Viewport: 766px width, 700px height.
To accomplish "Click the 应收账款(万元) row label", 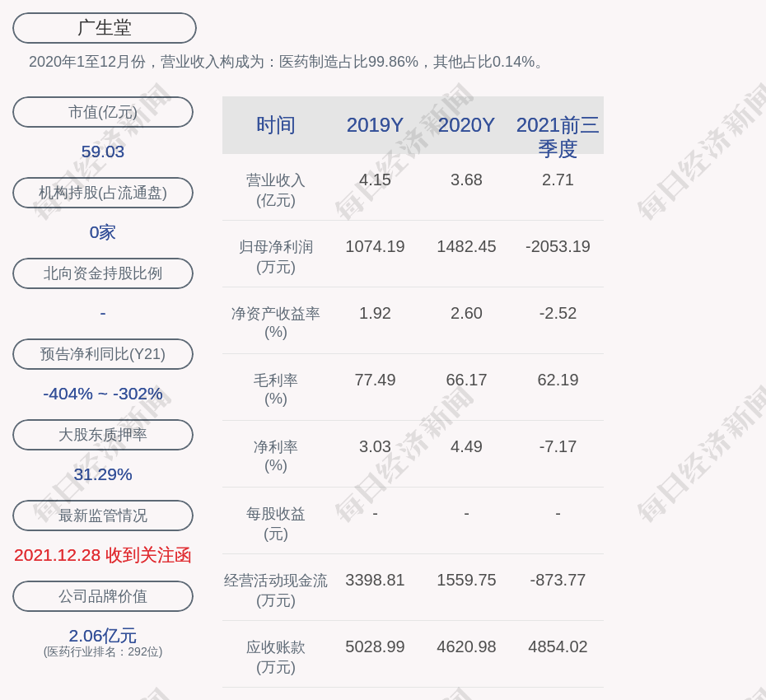I will (x=276, y=657).
